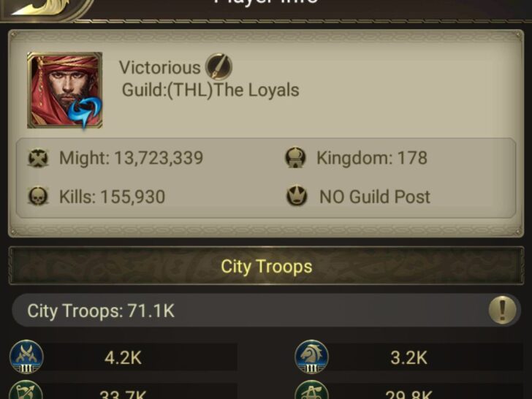The width and height of the screenshot is (532, 399).
Task: Select the City Troops section header
Action: coord(266,266)
